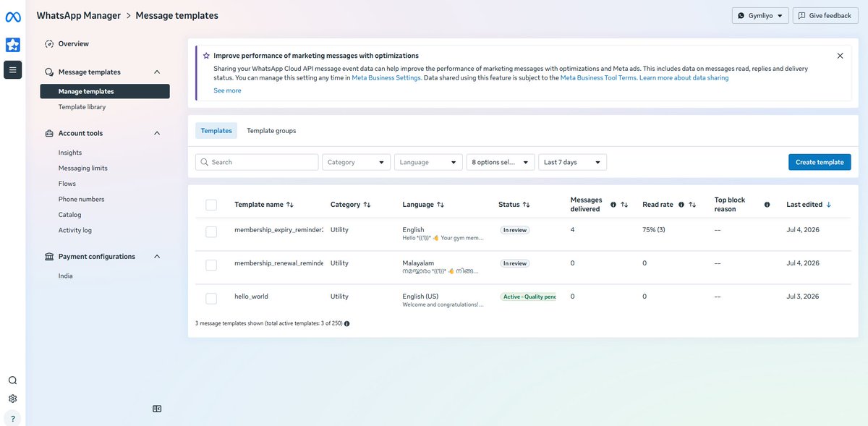This screenshot has width=868, height=426.
Task: Click the In review badge in Malayalam row
Action: click(x=514, y=263)
